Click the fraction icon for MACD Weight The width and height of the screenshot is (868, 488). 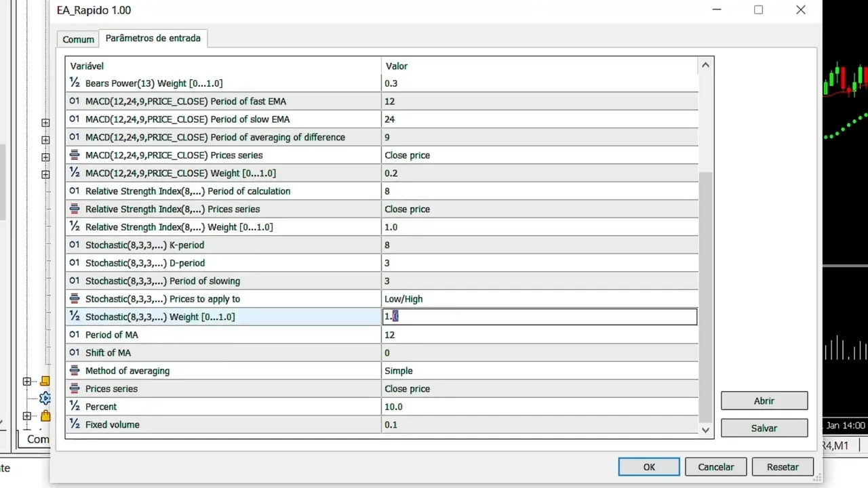(75, 173)
